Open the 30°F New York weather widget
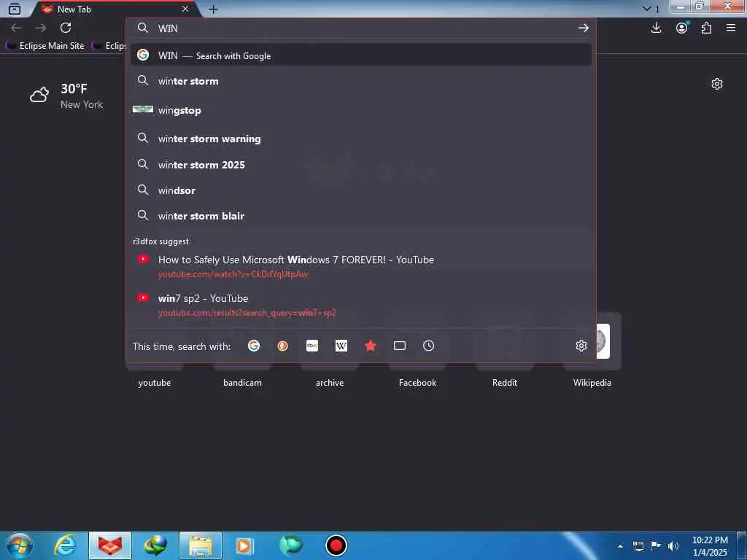747x560 pixels. click(66, 96)
